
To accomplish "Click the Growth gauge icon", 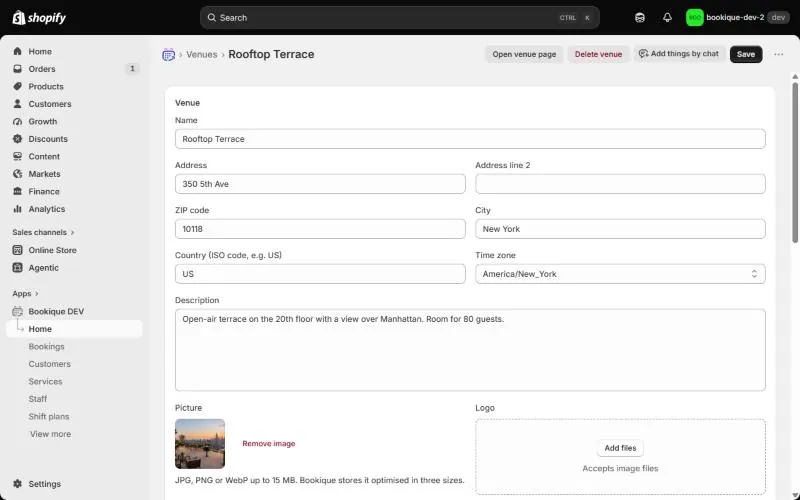I will (18, 121).
